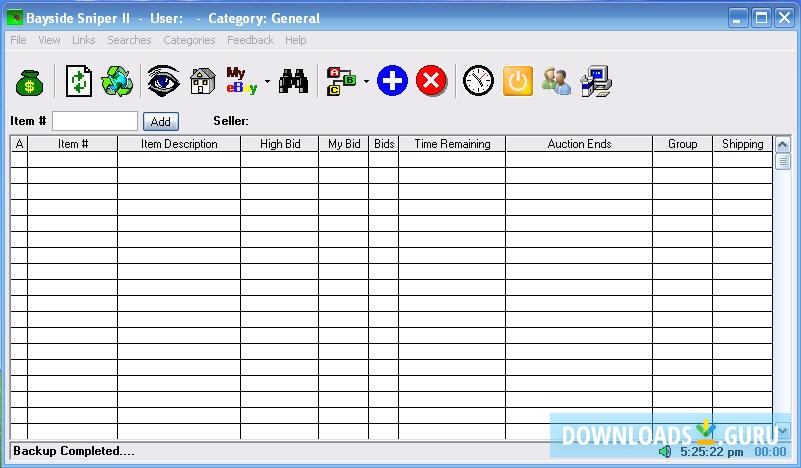
Task: Open the View menu
Action: pos(49,40)
